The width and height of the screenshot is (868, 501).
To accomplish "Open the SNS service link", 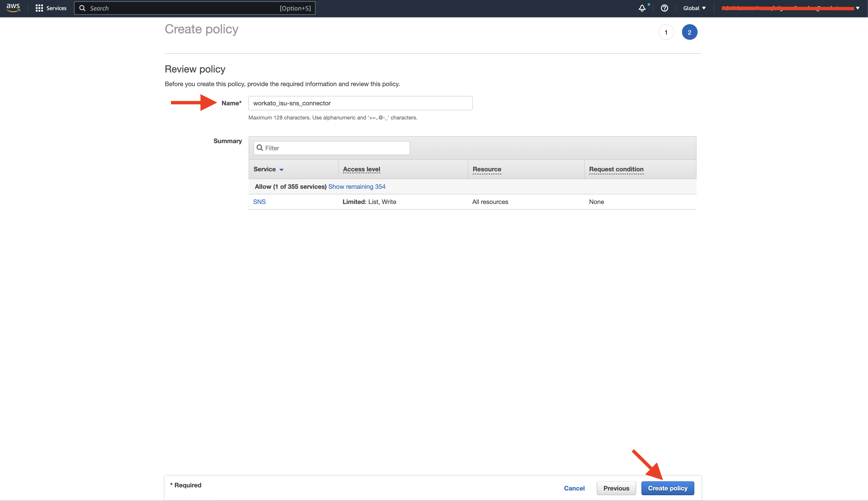I will pyautogui.click(x=259, y=202).
